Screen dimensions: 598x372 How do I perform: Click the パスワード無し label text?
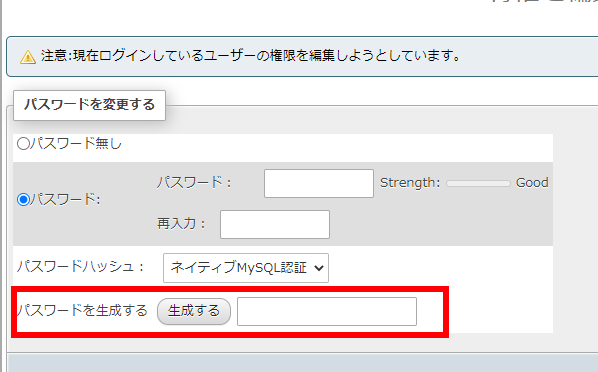(x=76, y=144)
